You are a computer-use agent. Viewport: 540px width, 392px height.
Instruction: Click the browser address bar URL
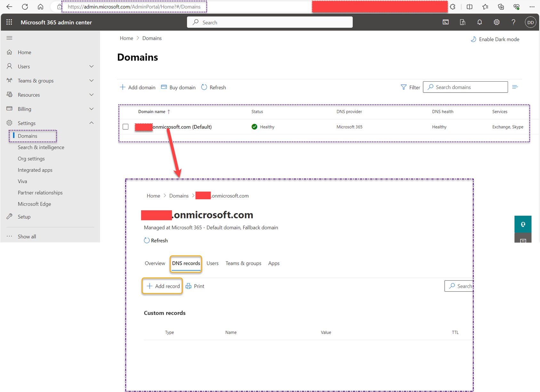click(134, 7)
